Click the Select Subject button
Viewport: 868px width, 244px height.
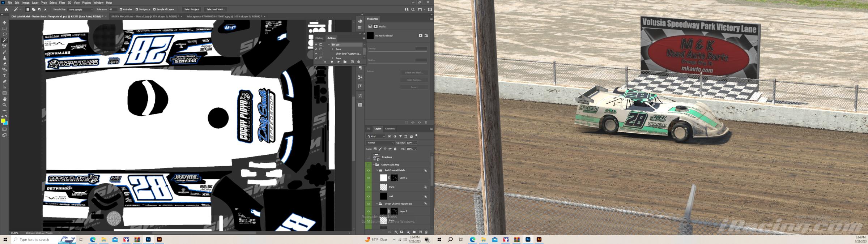click(191, 9)
